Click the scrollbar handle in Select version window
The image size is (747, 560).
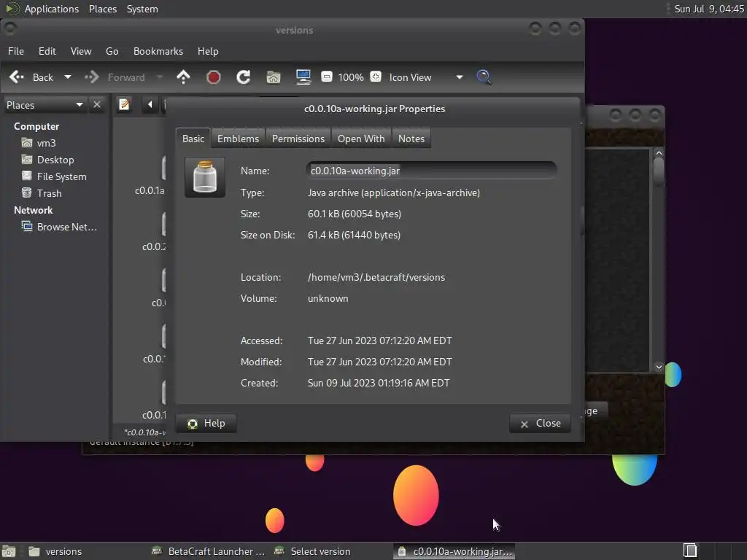tap(659, 172)
